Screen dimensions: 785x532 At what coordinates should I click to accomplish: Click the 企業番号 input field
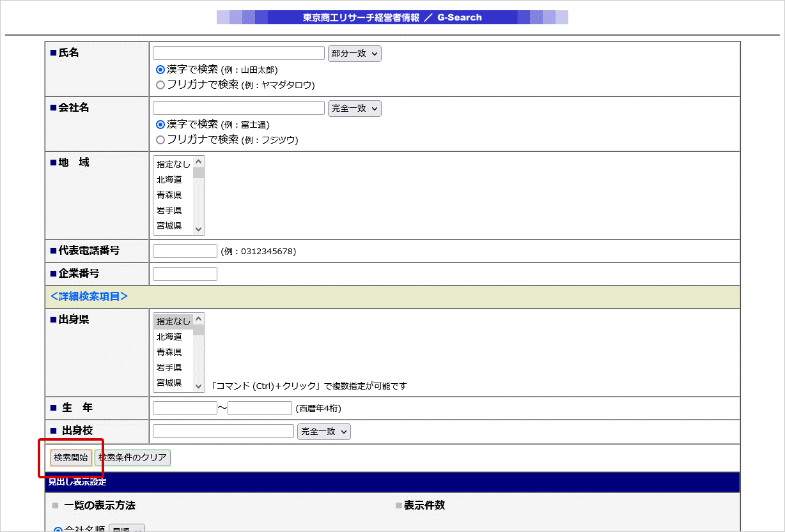[185, 274]
